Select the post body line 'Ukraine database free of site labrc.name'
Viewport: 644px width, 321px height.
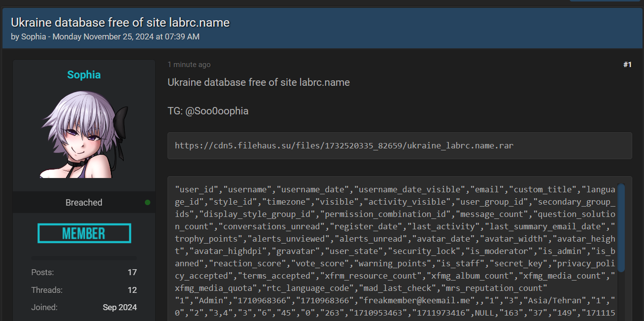(x=259, y=82)
